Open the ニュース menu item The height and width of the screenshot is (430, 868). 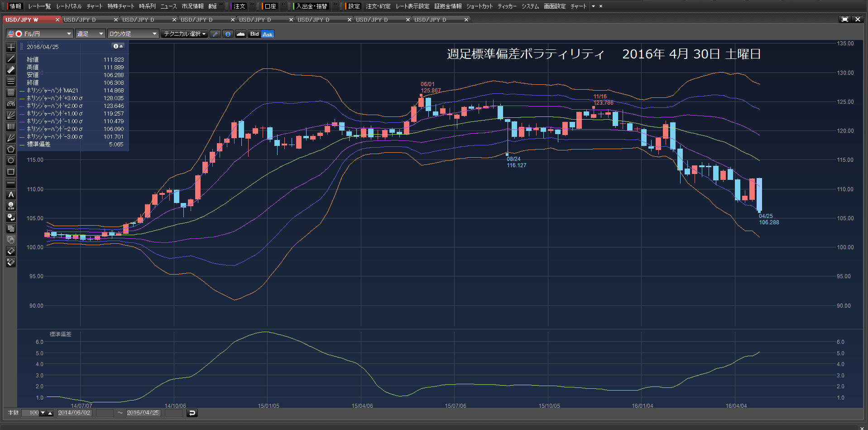(168, 6)
